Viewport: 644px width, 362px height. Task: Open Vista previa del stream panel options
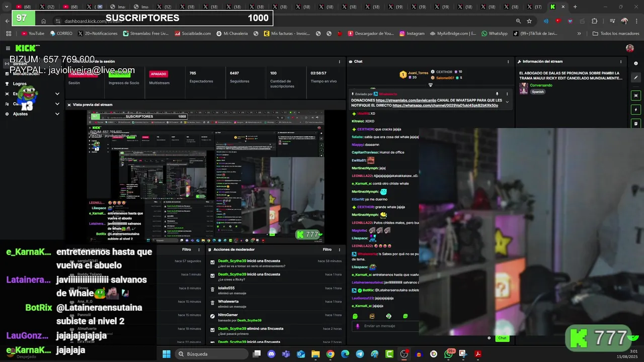339,105
